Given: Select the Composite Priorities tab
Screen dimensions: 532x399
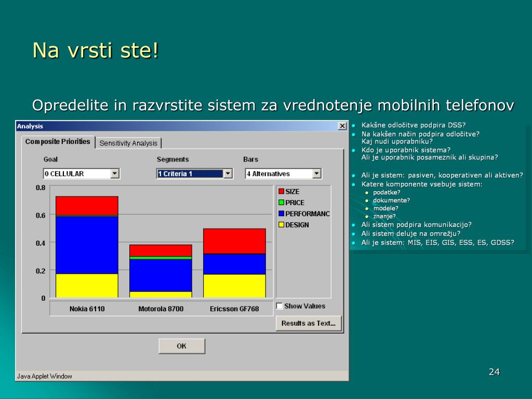Looking at the screenshot, I should point(58,141).
